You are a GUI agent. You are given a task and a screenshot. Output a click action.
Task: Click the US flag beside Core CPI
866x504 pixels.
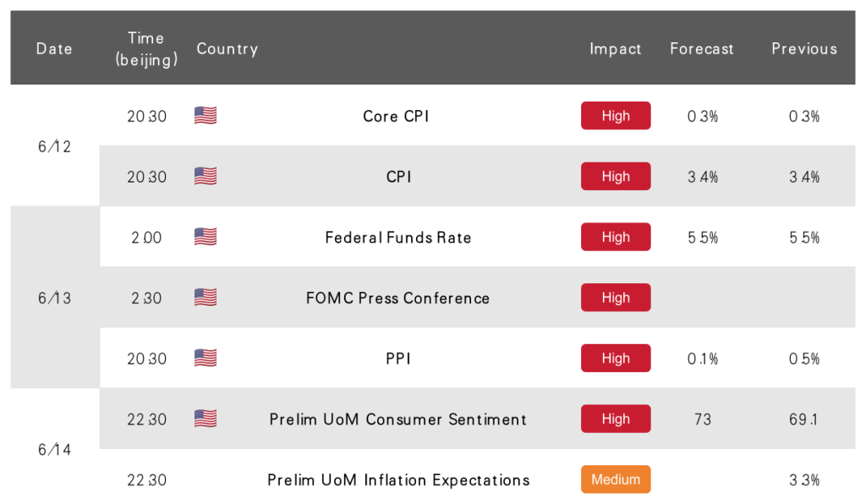point(206,115)
